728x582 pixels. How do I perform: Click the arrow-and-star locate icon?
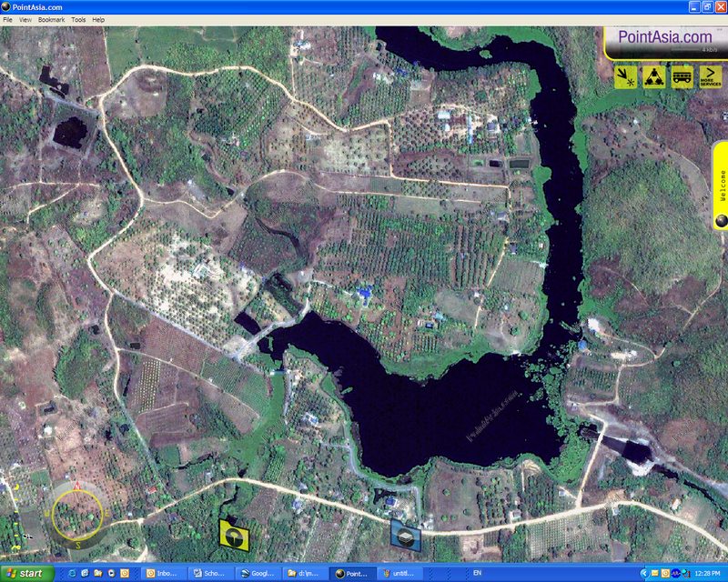[625, 77]
